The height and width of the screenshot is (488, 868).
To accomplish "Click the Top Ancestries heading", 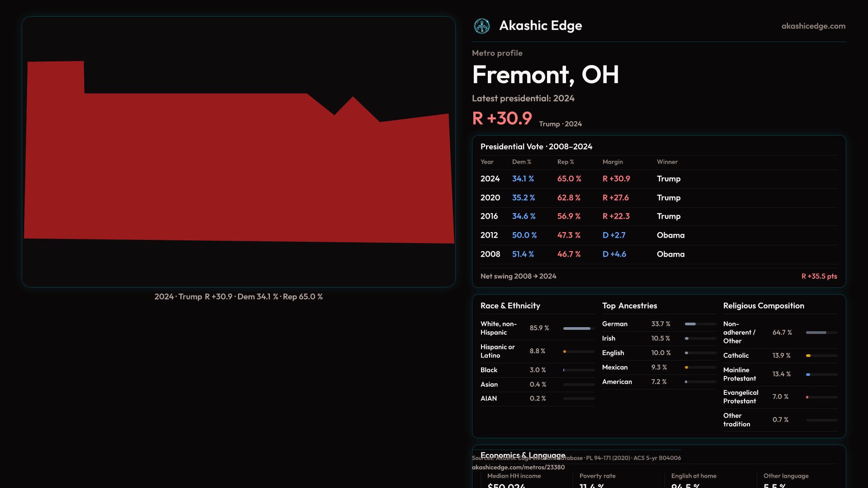I will click(x=629, y=306).
